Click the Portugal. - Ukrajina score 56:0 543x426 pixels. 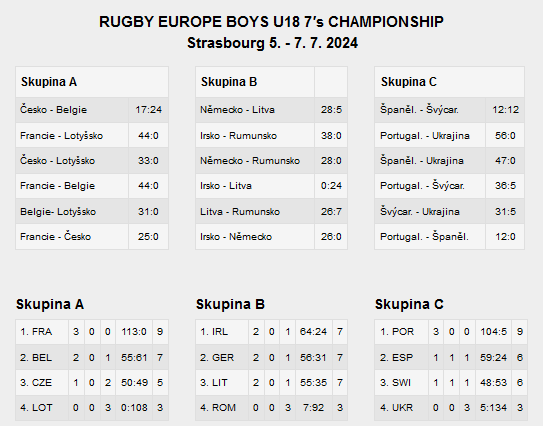pos(505,135)
